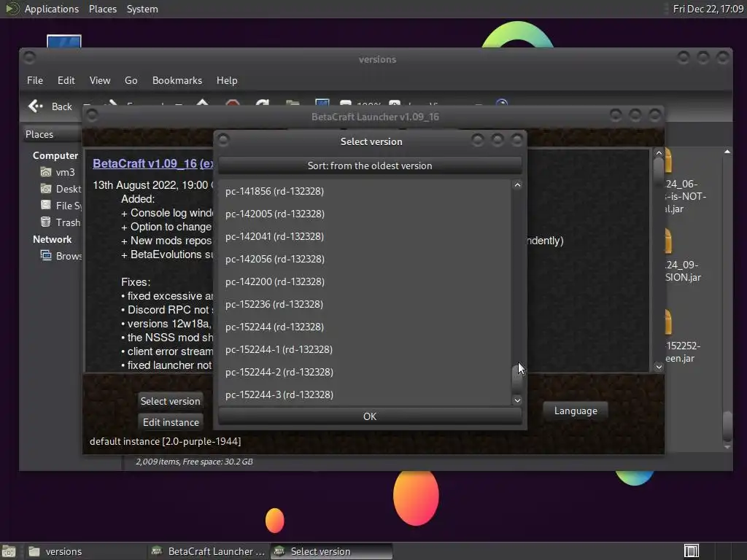Select Desktop folder icon in sidebar
747x560 pixels.
point(46,189)
